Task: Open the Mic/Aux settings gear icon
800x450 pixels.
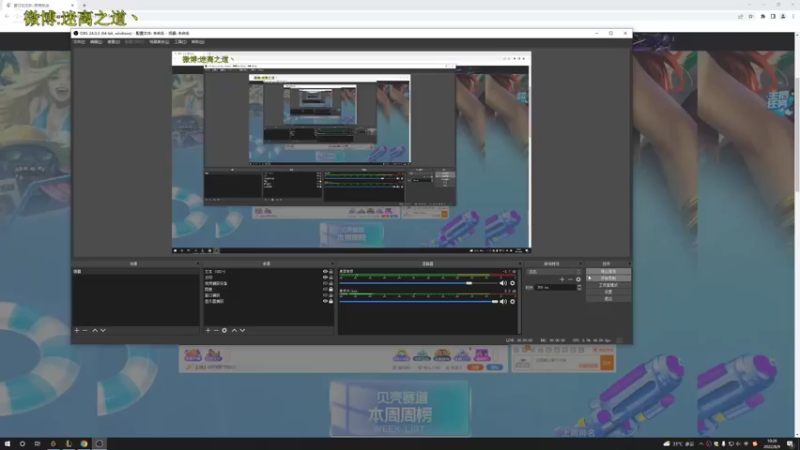Action: pos(513,302)
